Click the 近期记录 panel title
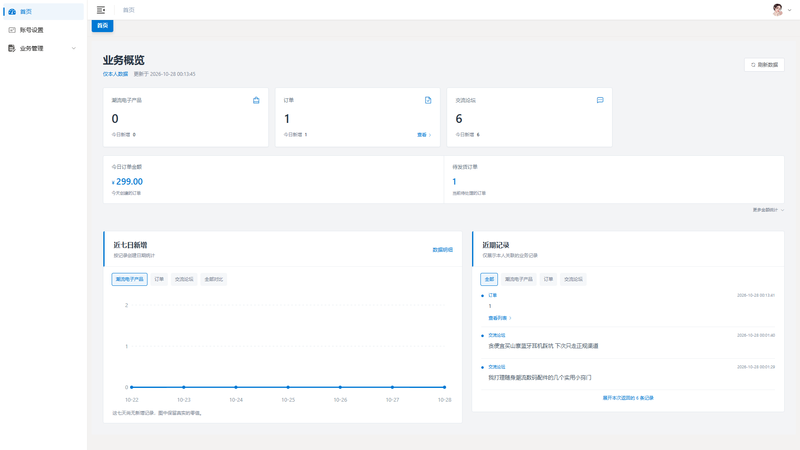The width and height of the screenshot is (800, 450). (496, 245)
